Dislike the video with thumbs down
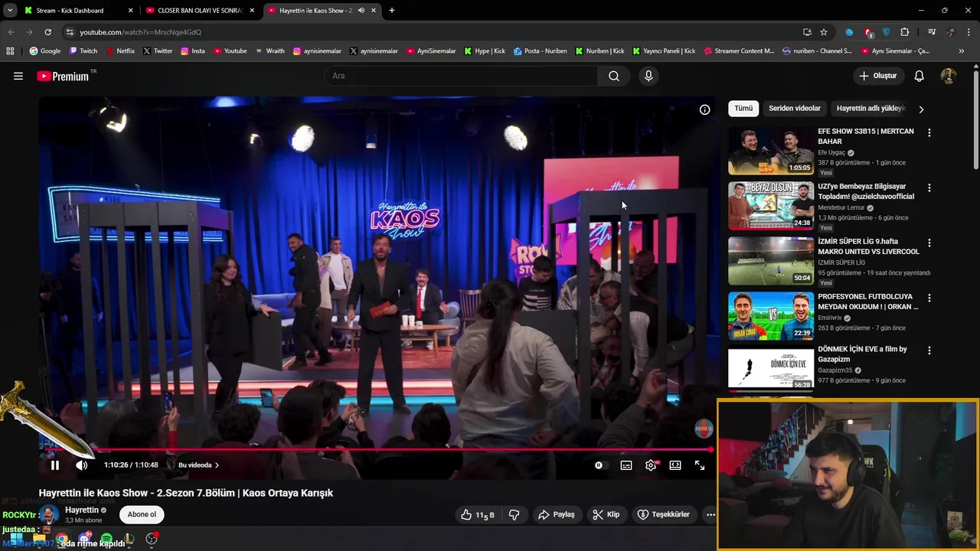Image resolution: width=980 pixels, height=551 pixels. (x=514, y=514)
